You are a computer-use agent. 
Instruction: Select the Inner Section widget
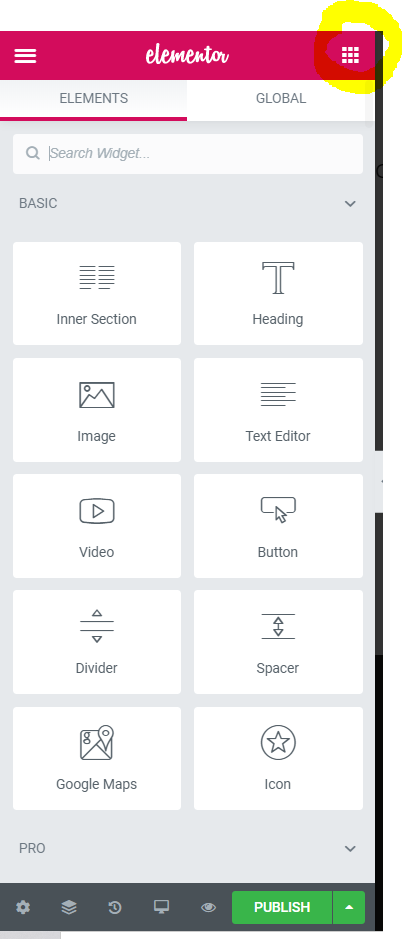[x=96, y=293]
